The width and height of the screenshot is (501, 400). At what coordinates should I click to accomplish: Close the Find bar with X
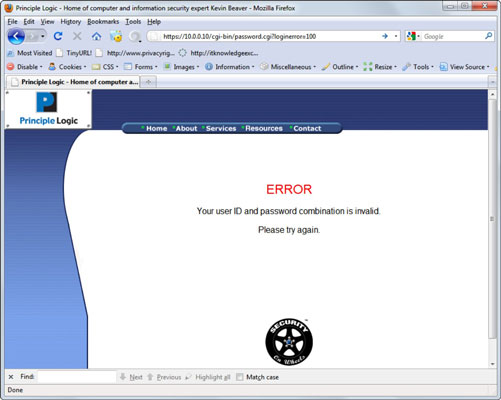pyautogui.click(x=11, y=377)
